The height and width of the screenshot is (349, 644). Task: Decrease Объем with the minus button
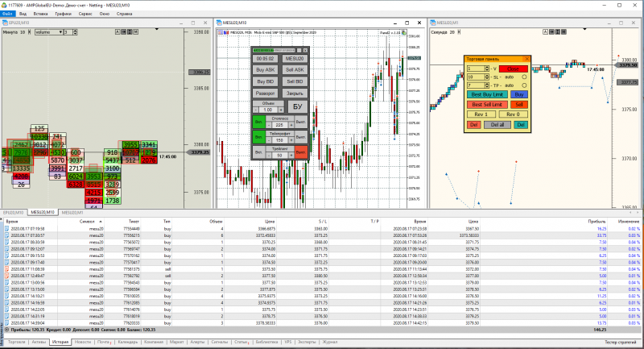coord(256,110)
